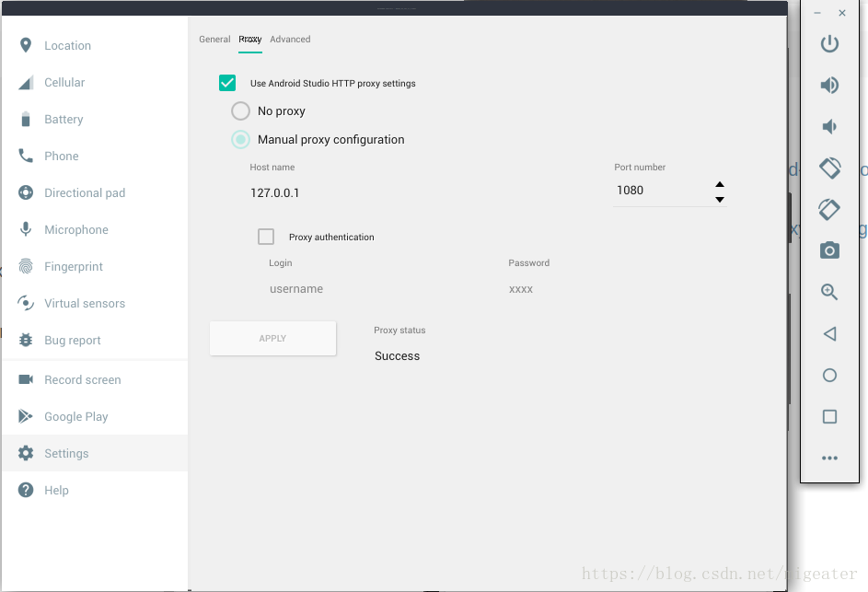Open the Battery panel
868x592 pixels.
click(x=95, y=119)
